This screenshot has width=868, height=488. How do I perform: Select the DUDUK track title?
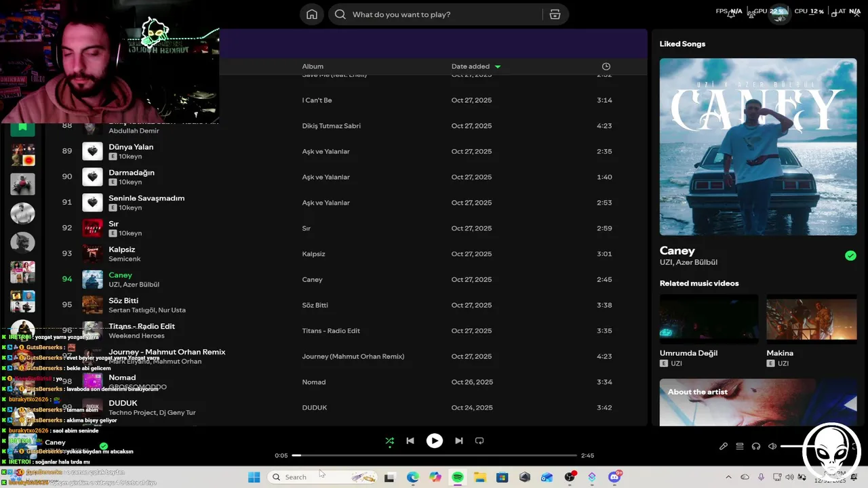click(123, 403)
